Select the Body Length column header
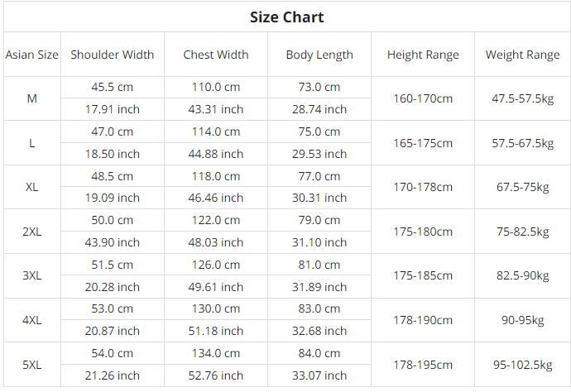 [x=319, y=55]
